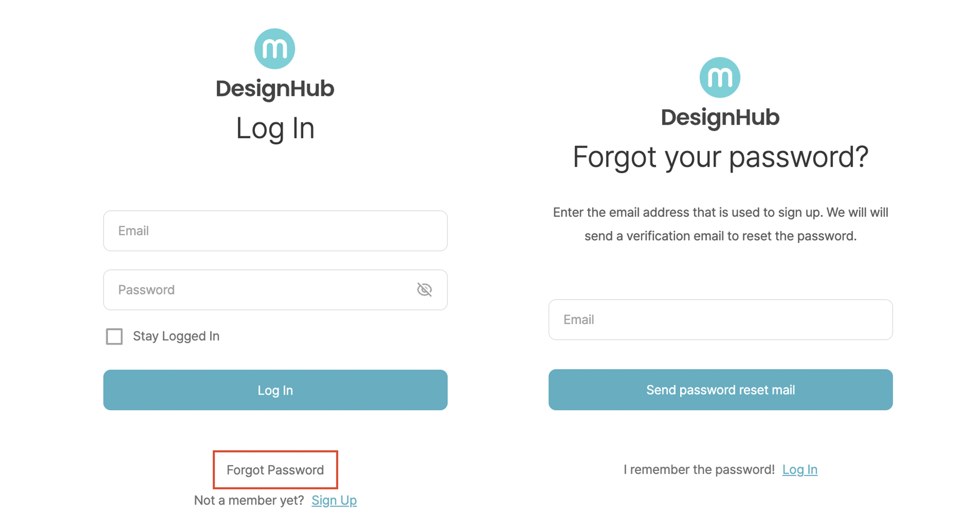
Task: Toggle password visibility eye icon
Action: tap(424, 290)
